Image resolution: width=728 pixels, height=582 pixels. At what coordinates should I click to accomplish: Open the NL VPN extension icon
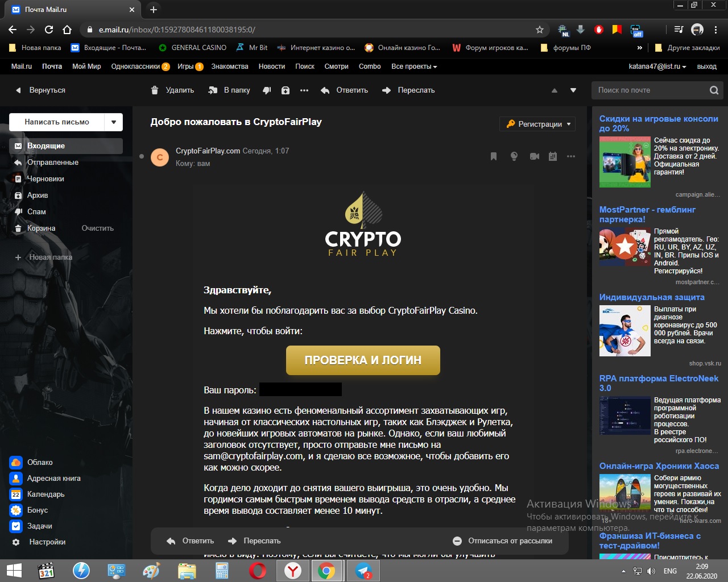click(562, 30)
